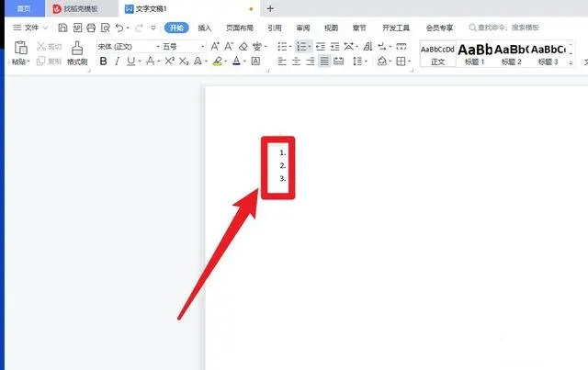Click the Increase Indent icon
The image size is (588, 370).
[334, 46]
